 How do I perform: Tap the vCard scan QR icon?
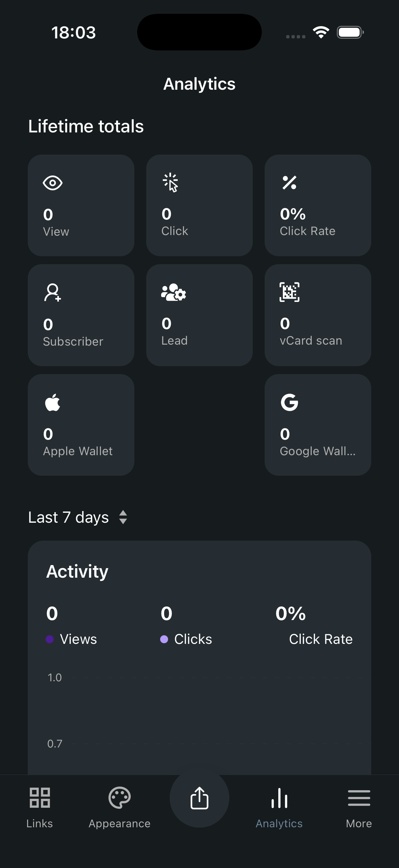tap(289, 292)
